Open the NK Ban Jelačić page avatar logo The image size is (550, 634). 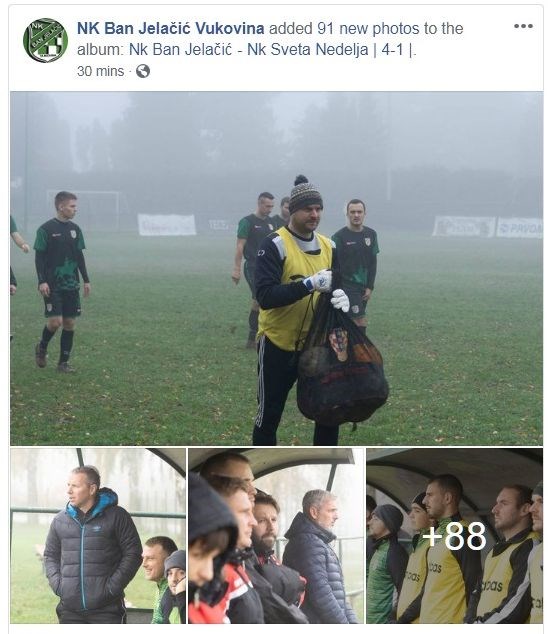(x=45, y=40)
